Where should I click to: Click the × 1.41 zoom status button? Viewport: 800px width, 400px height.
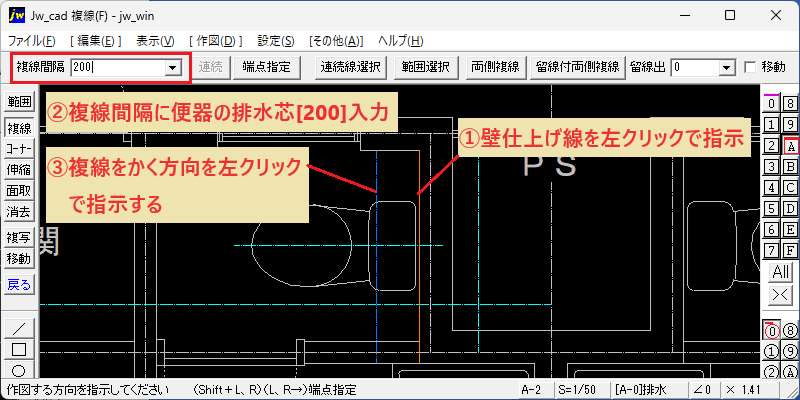coord(750,389)
